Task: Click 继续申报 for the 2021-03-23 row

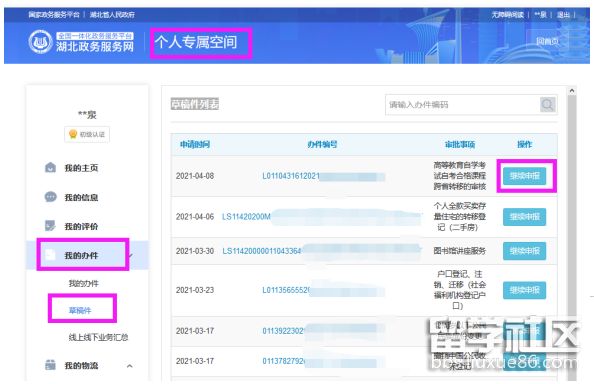Action: [524, 290]
